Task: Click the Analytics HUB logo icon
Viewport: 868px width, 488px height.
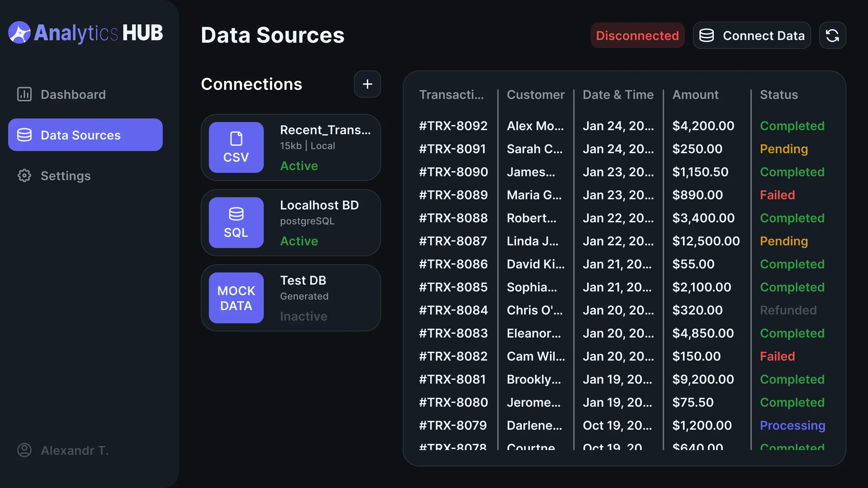Action: point(19,33)
